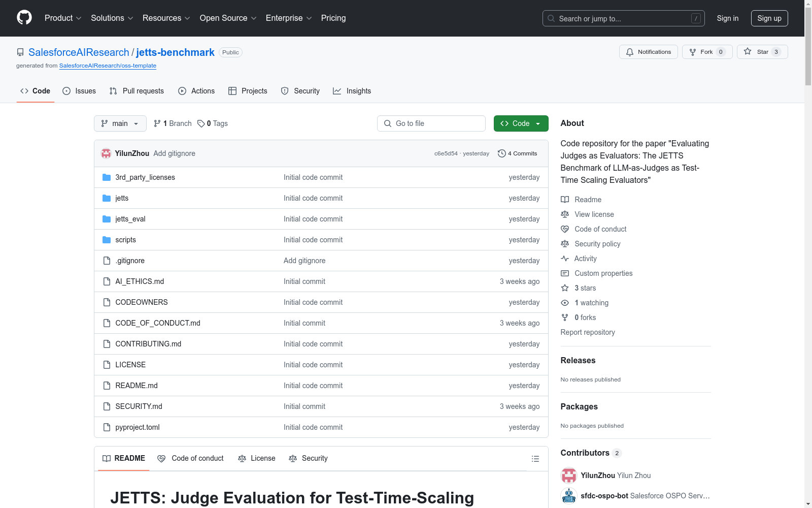Click the Star icon
Viewport: 812px width, 508px height.
pyautogui.click(x=748, y=51)
